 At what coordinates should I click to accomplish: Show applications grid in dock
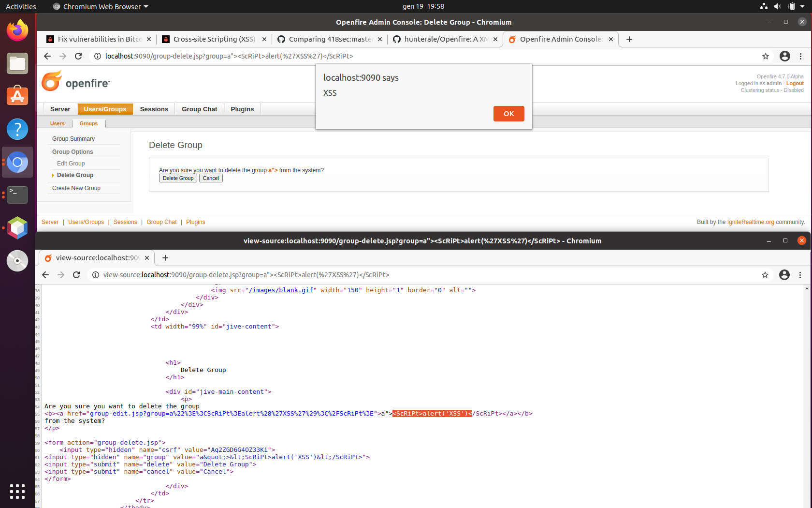(17, 492)
